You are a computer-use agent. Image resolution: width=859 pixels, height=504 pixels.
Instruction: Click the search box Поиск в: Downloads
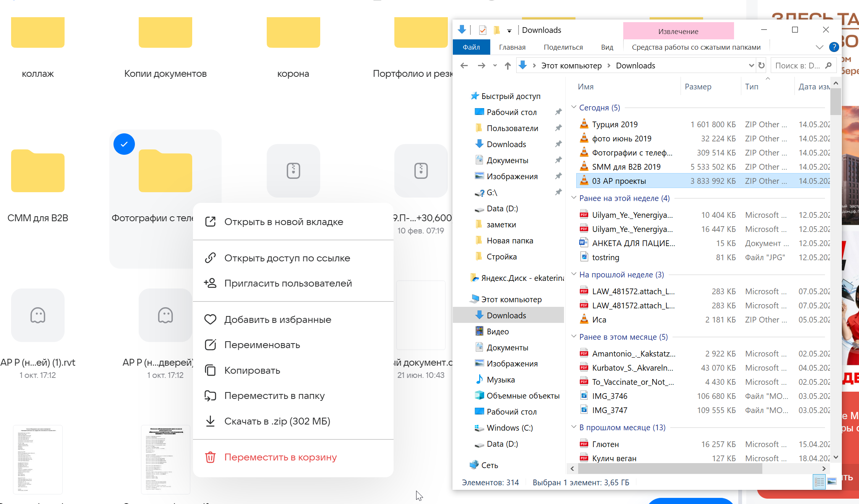point(797,65)
